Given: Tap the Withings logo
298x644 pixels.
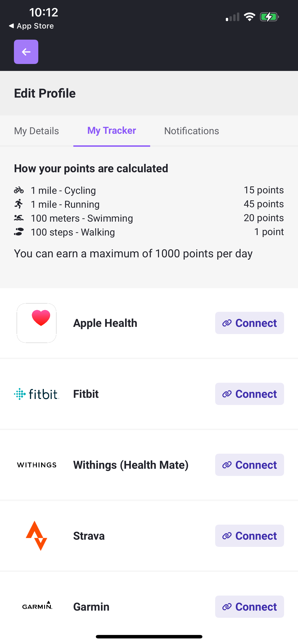Looking at the screenshot, I should 36,465.
